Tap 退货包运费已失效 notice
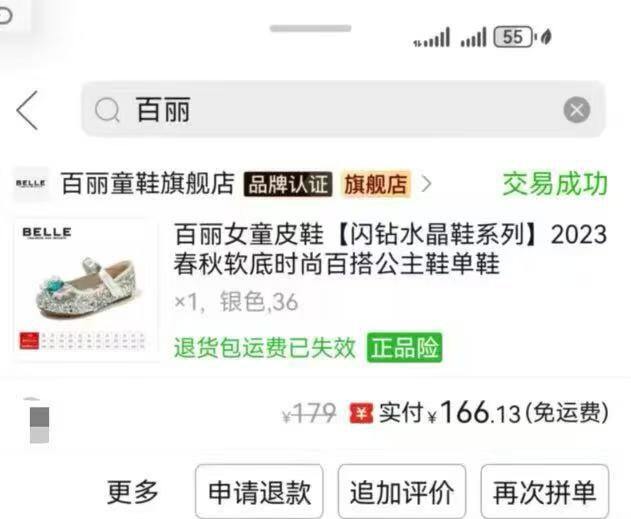Image resolution: width=631 pixels, height=519 pixels. [x=265, y=347]
